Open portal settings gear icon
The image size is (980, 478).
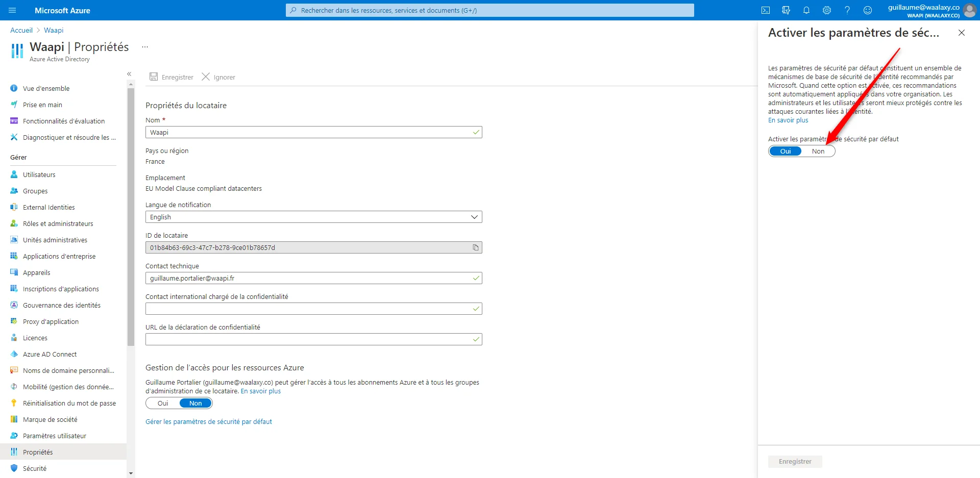click(x=827, y=10)
